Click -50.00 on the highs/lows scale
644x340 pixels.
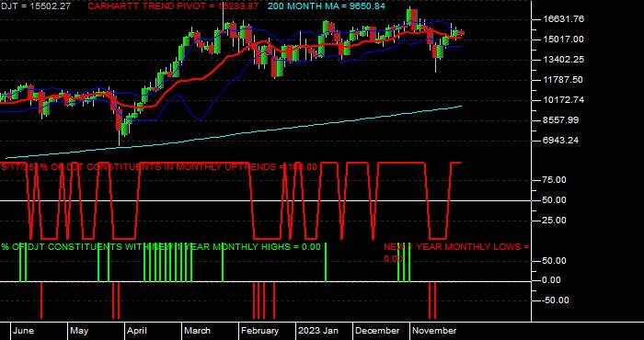[556, 300]
